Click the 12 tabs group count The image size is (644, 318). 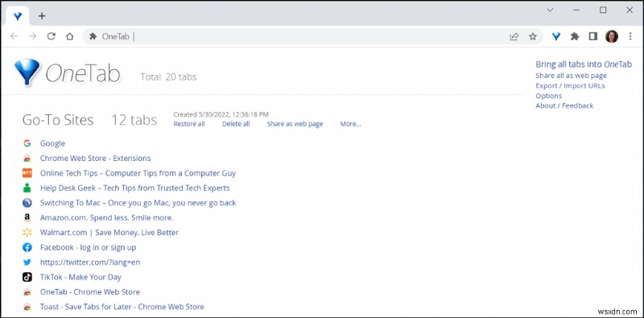(134, 120)
